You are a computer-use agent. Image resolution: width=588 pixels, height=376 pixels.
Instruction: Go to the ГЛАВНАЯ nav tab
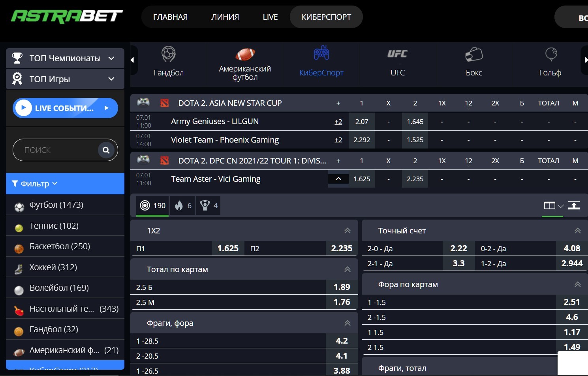pyautogui.click(x=171, y=17)
